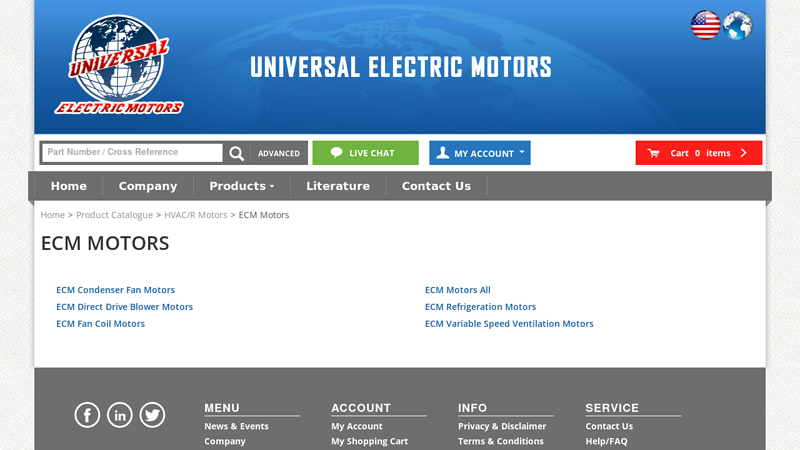
Task: Open Help/FAQ footer link
Action: (606, 441)
